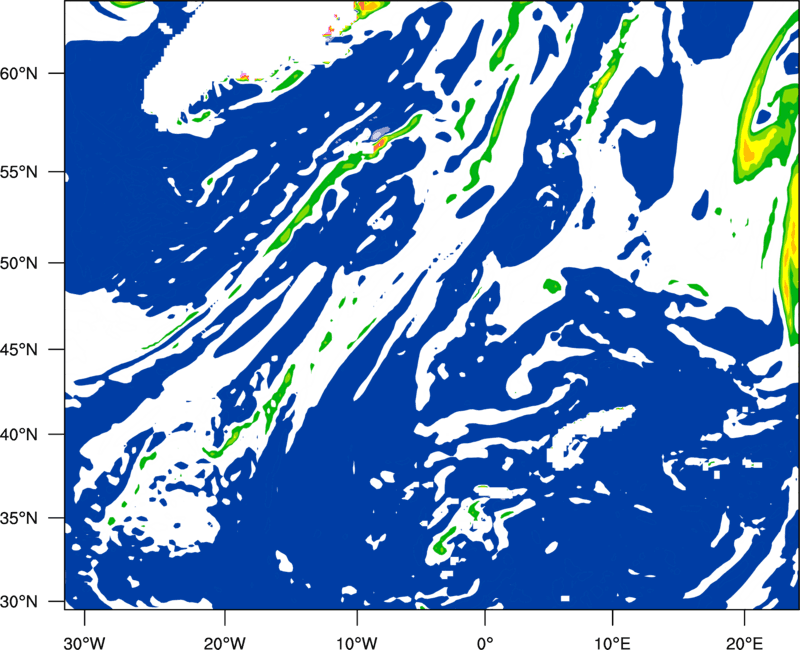800x650 pixels.
Task: Click the 30°N latitude label
Action: [19, 602]
